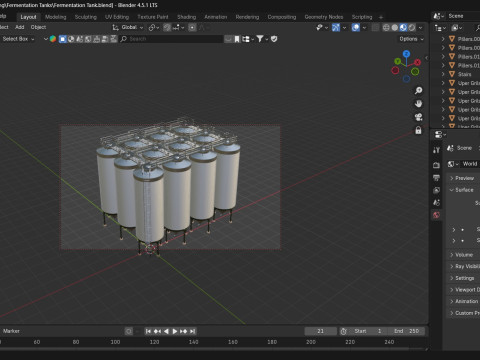Switch to the UV Editing workspace tab
Image resolution: width=480 pixels, height=360 pixels.
[x=117, y=17]
